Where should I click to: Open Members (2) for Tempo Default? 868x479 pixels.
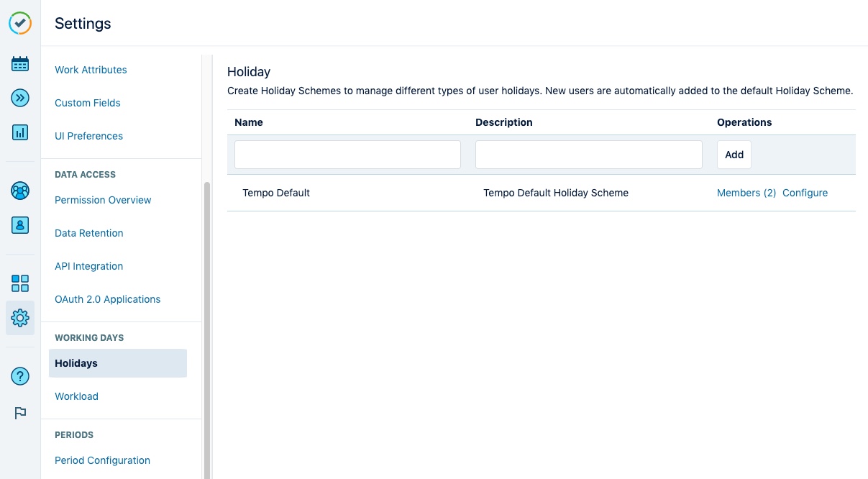[746, 193]
